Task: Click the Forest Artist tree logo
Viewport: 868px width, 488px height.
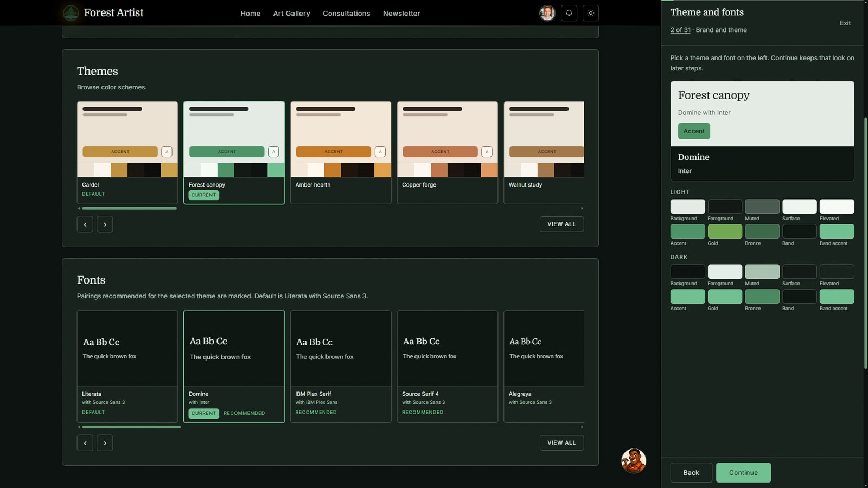Action: tap(71, 12)
